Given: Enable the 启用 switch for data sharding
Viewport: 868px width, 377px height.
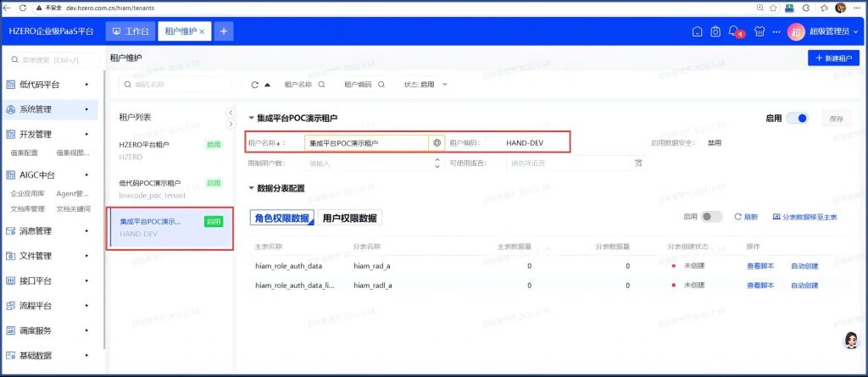Looking at the screenshot, I should [712, 217].
